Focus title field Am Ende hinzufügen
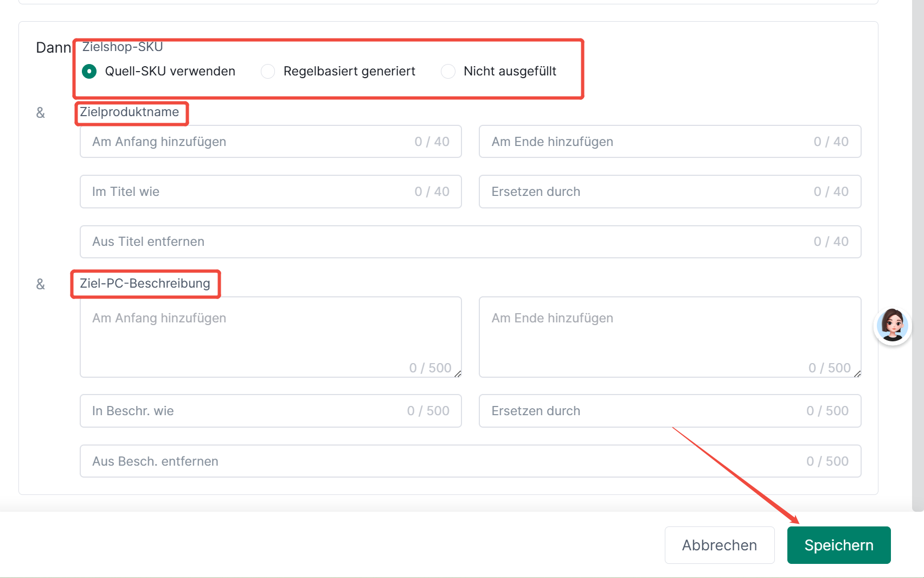The image size is (924, 578). [670, 142]
